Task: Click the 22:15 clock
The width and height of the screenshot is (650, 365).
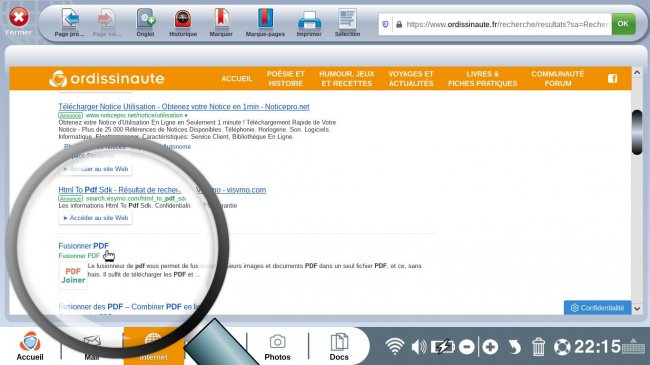Action: coord(597,347)
